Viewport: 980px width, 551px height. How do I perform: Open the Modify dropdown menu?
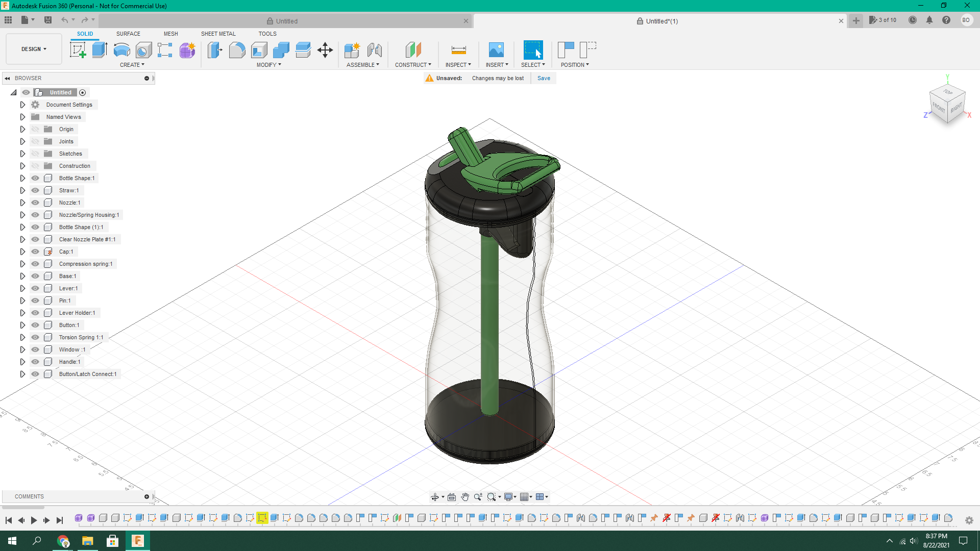(268, 64)
